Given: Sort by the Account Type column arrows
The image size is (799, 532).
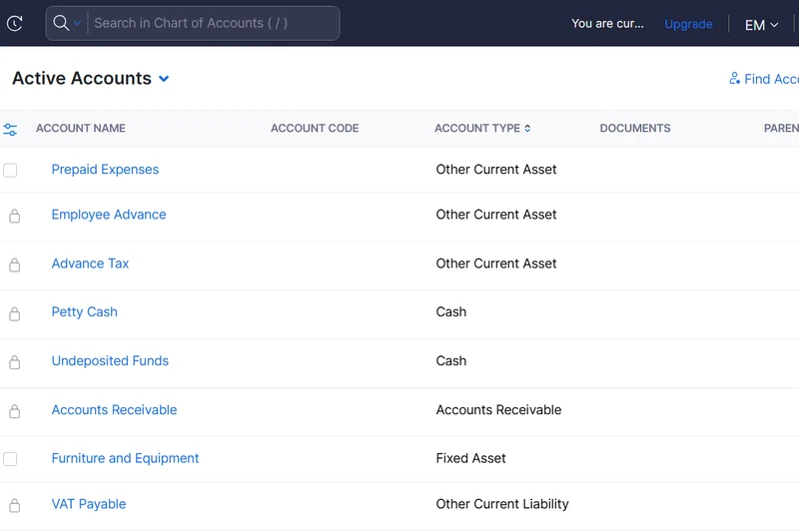Looking at the screenshot, I should [x=527, y=129].
